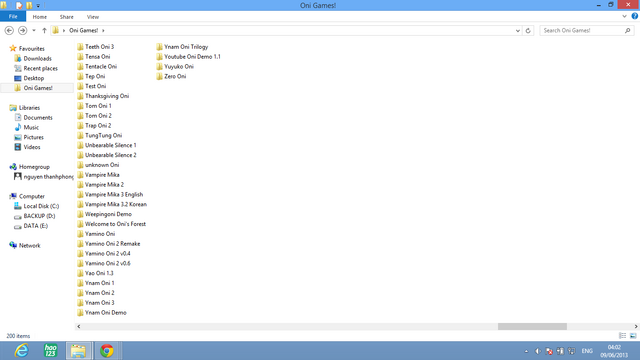The image size is (640, 360).
Task: Open the Pictures library
Action: pos(33,137)
